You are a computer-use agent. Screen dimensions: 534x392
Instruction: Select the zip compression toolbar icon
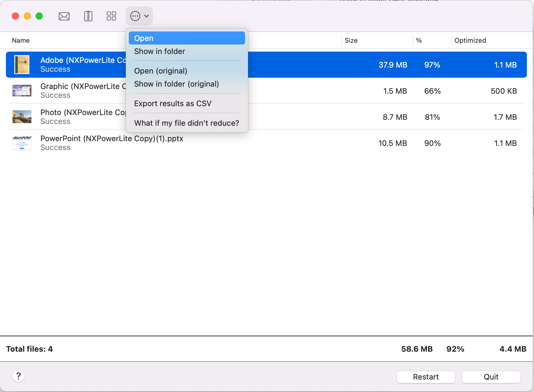[x=88, y=16]
